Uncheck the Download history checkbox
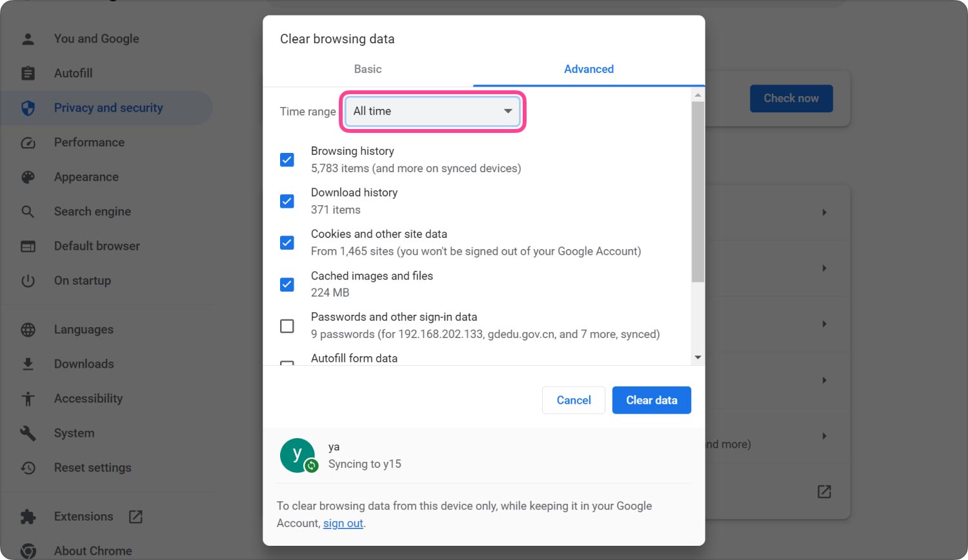 pos(287,201)
